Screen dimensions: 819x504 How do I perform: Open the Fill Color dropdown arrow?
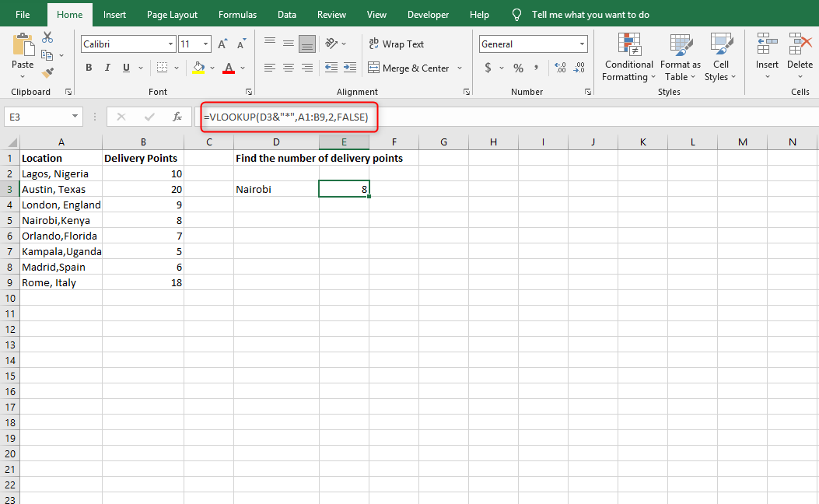212,68
